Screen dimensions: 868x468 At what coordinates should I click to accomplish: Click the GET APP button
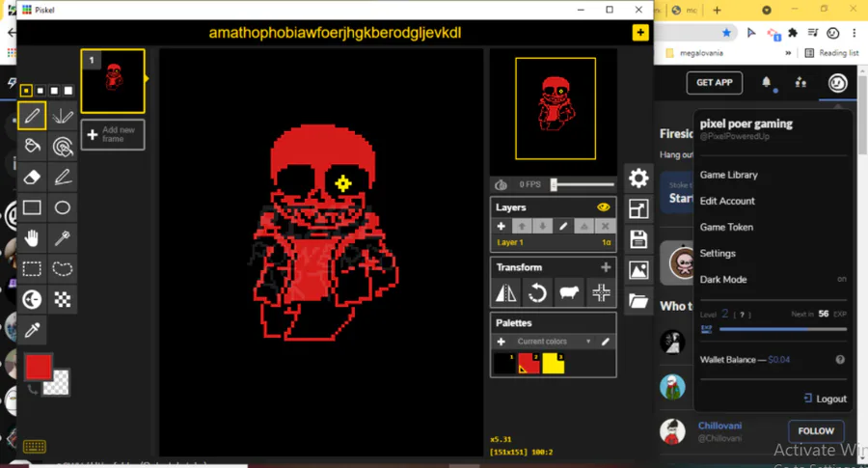(x=714, y=83)
